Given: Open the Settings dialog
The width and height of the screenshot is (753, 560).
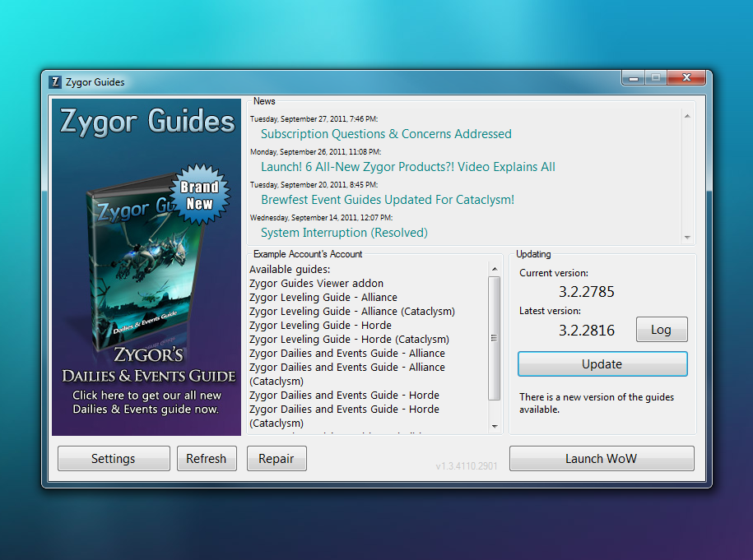Looking at the screenshot, I should click(114, 459).
